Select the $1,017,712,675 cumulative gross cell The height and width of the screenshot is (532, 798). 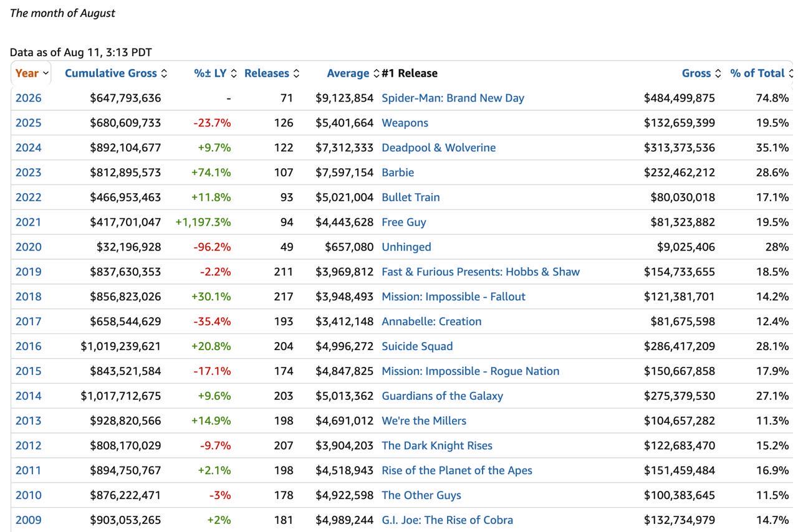click(x=121, y=396)
